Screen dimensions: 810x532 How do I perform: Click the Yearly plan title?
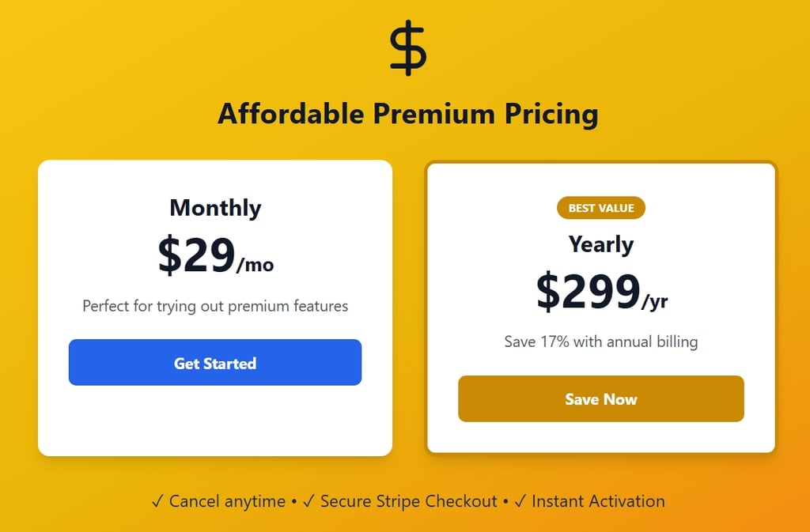[x=600, y=245]
